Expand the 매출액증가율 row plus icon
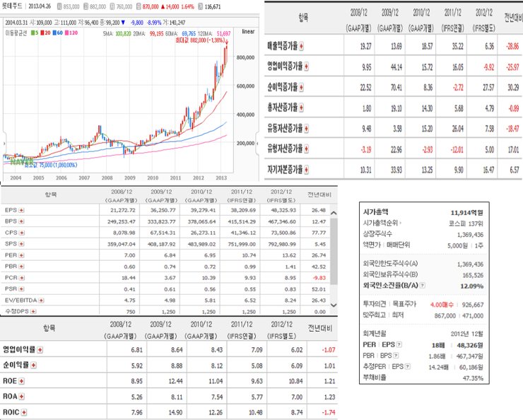 [x=301, y=47]
